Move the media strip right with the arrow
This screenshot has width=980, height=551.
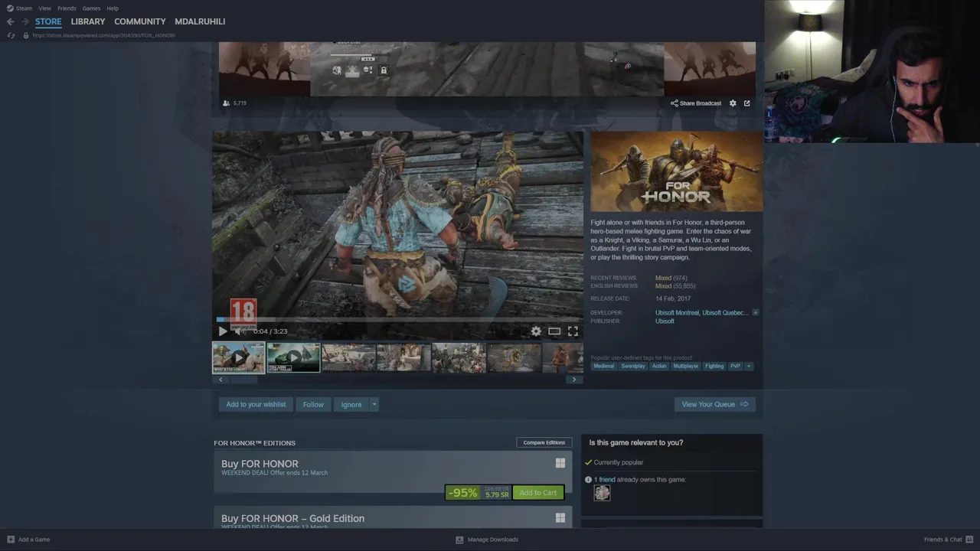pos(574,380)
